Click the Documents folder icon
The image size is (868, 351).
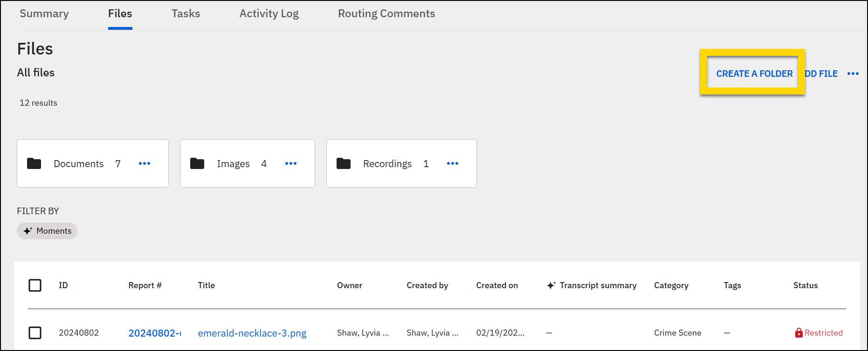pyautogui.click(x=34, y=163)
